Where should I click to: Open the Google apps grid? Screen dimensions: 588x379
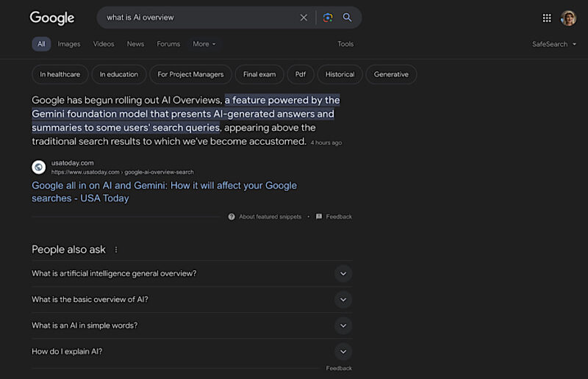point(547,18)
